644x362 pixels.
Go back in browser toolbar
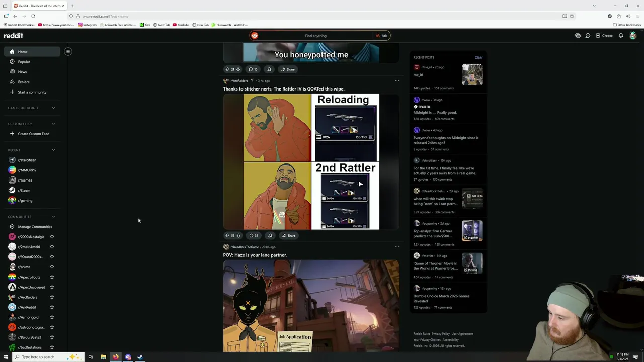[15, 16]
